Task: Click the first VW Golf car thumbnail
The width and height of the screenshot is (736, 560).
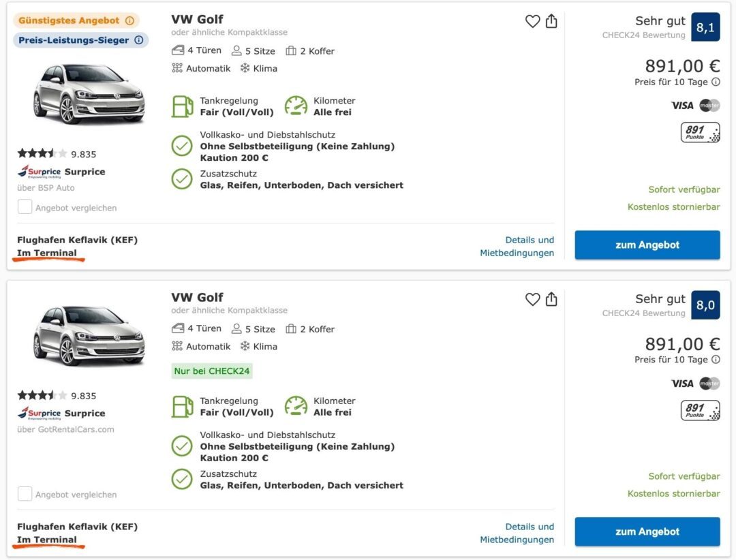Action: 88,93
